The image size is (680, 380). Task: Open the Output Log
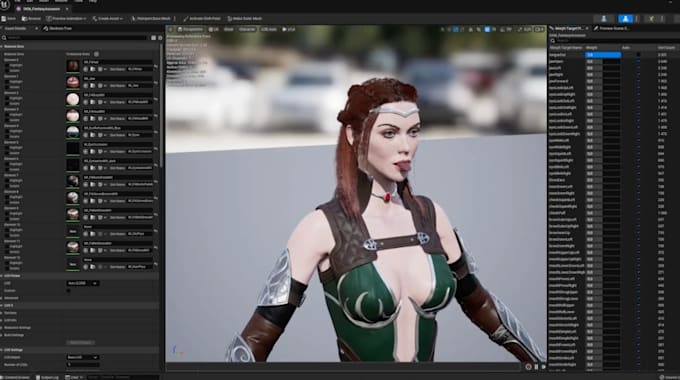pos(47,377)
